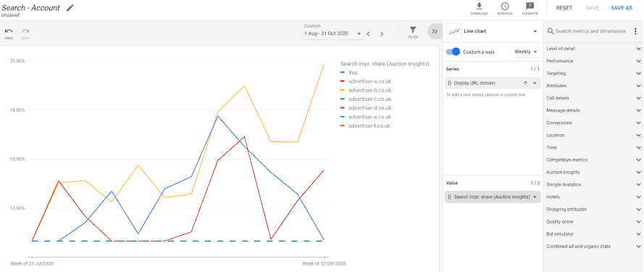Click advertiser-b.co.uk yellow legend swatch

pos(343,90)
